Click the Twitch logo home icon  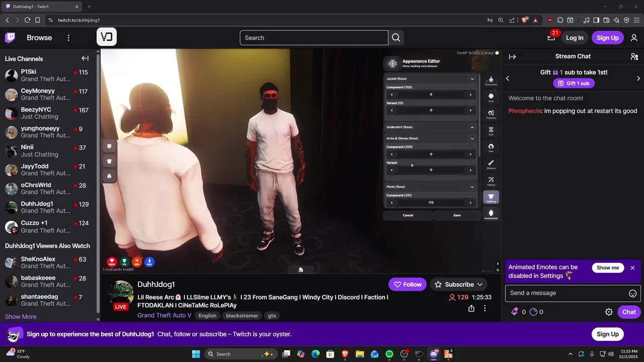(10, 38)
